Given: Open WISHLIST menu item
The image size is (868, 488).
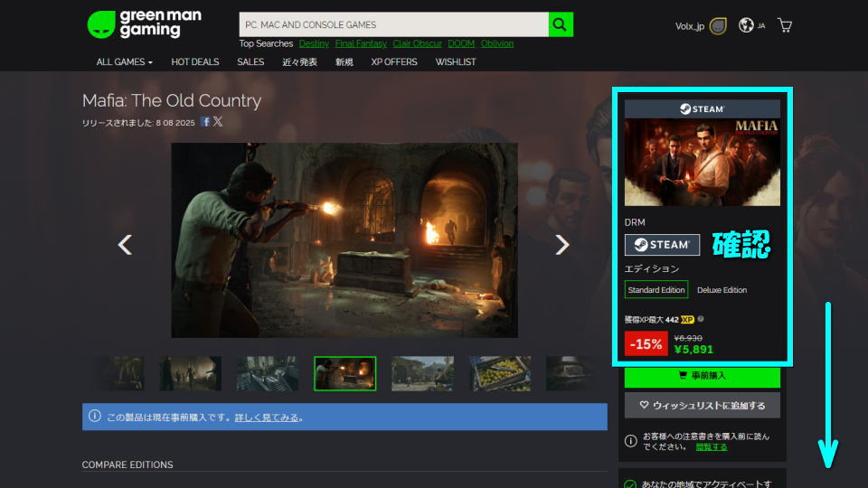Looking at the screenshot, I should (x=455, y=62).
